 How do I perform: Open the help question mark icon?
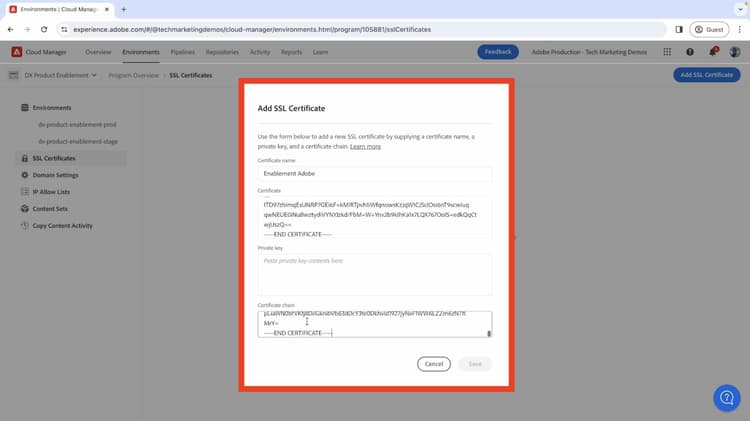coord(690,52)
